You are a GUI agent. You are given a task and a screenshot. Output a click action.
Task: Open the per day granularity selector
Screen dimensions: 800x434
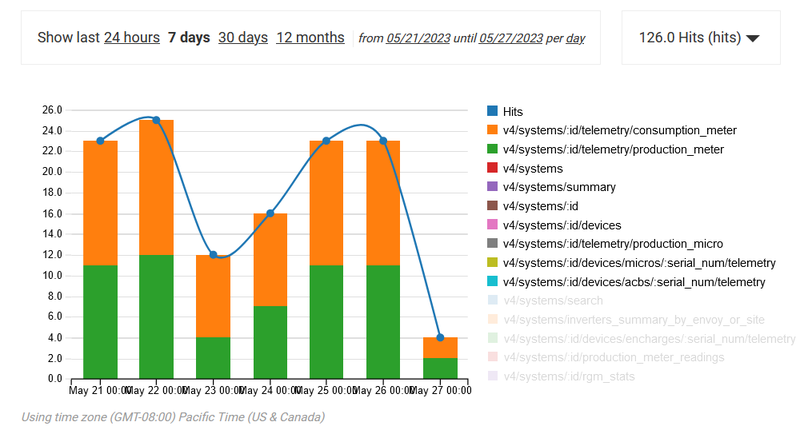575,38
